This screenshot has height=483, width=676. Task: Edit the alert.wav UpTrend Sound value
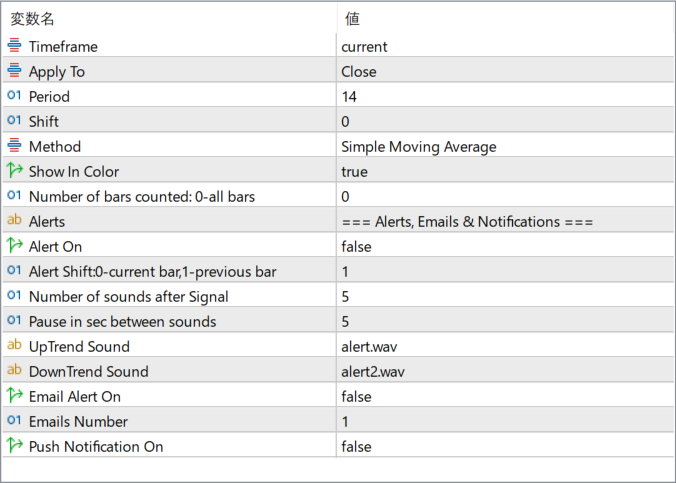[505, 347]
